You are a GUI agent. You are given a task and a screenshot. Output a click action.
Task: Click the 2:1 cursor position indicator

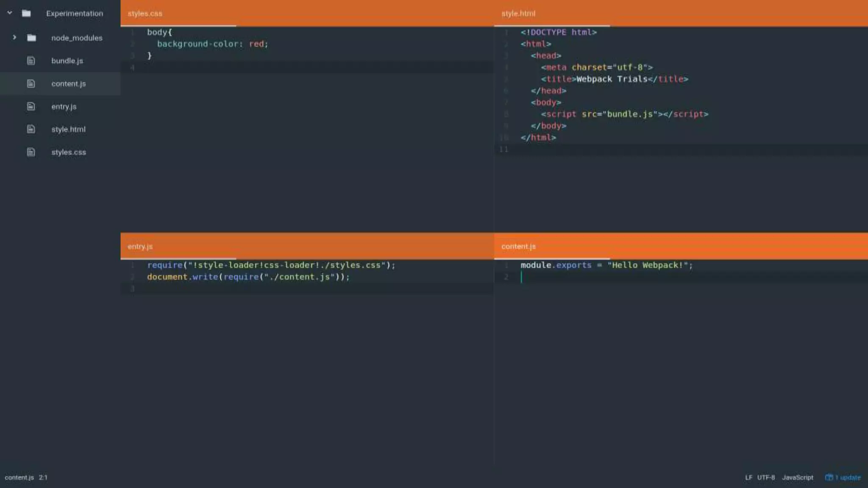[x=43, y=477]
